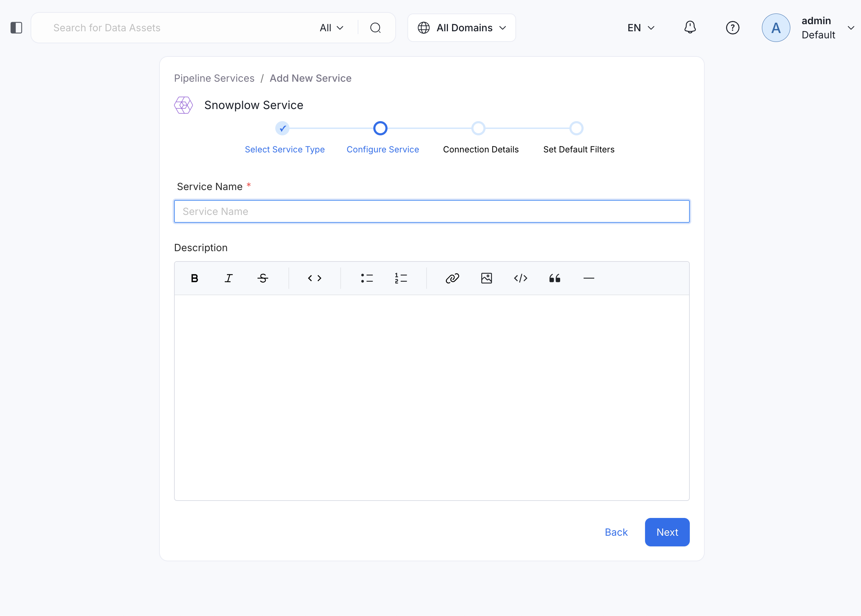Image resolution: width=861 pixels, height=616 pixels.
Task: Insert a block quote
Action: coord(554,279)
